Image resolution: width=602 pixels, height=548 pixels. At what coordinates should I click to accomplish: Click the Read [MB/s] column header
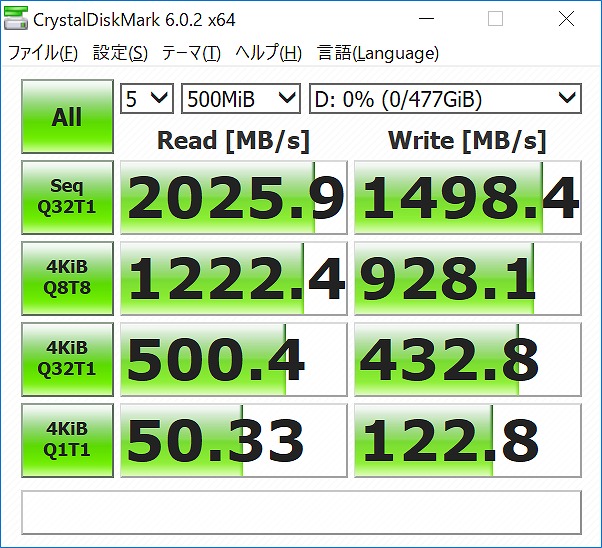pos(233,141)
